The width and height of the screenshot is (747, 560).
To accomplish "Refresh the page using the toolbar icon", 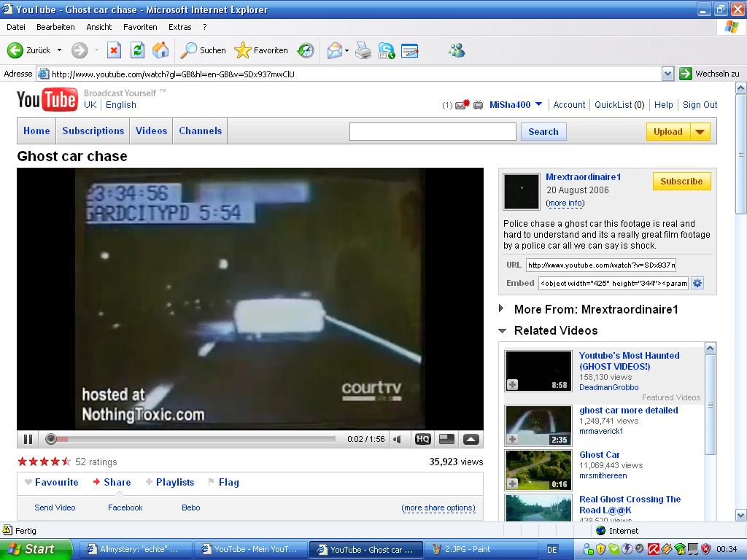I will click(x=137, y=50).
